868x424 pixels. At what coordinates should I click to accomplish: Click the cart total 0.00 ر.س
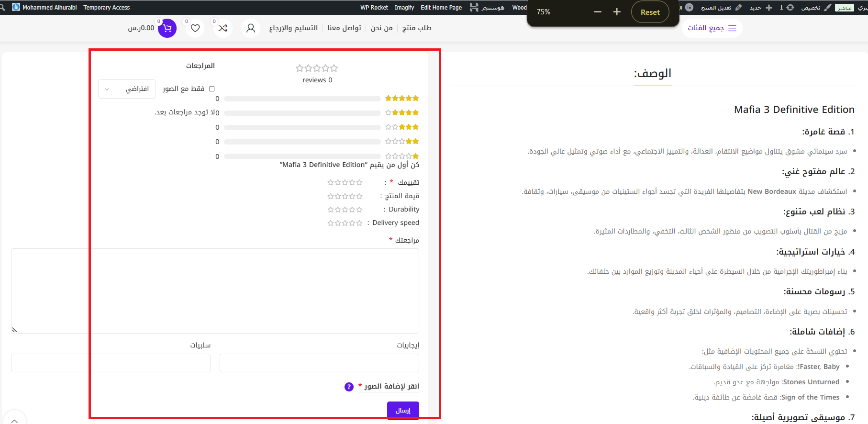141,28
